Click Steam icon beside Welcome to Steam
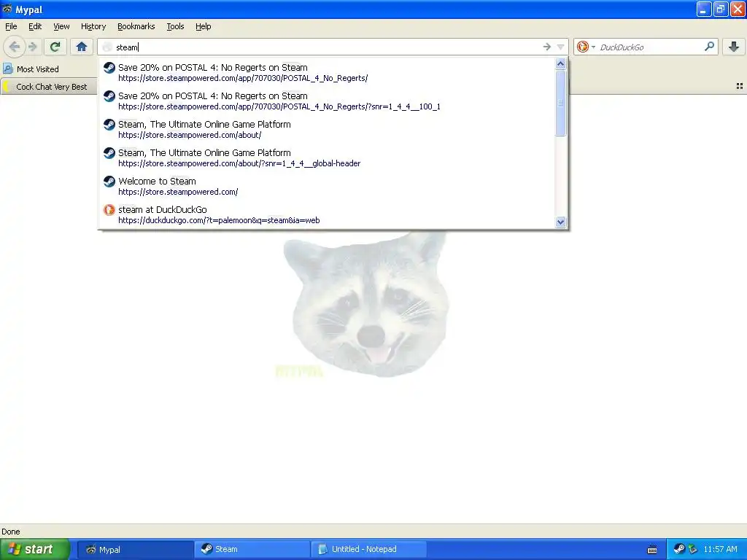Viewport: 747px width, 560px height. click(x=109, y=182)
